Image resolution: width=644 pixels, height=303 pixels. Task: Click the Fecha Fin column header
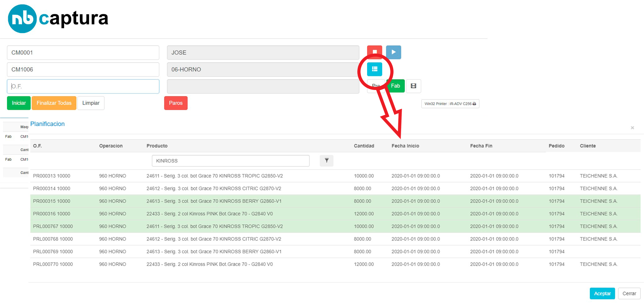(x=481, y=146)
